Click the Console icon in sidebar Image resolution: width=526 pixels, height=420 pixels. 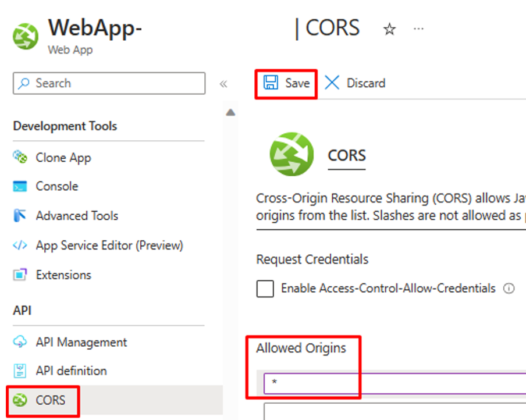coord(20,186)
